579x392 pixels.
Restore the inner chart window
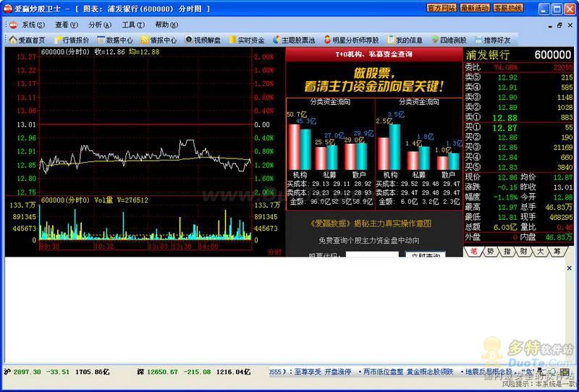[559, 25]
